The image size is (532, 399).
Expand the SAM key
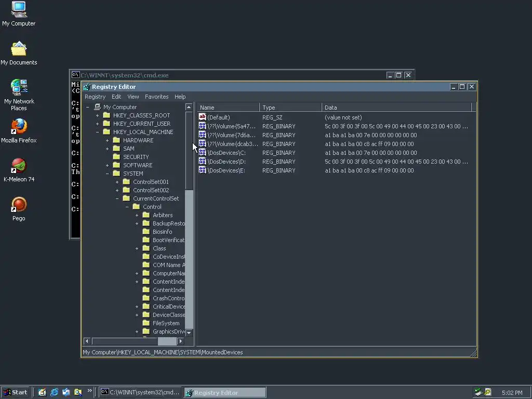coord(107,149)
